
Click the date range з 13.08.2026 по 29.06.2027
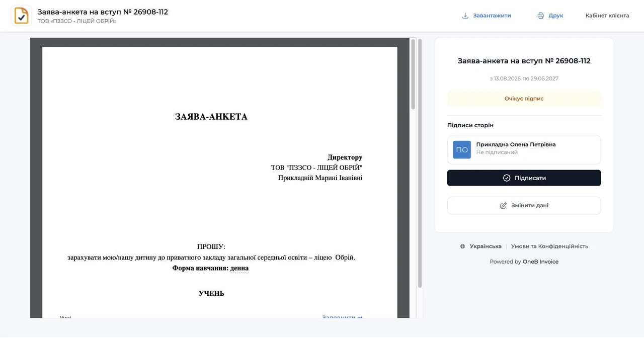click(x=524, y=78)
